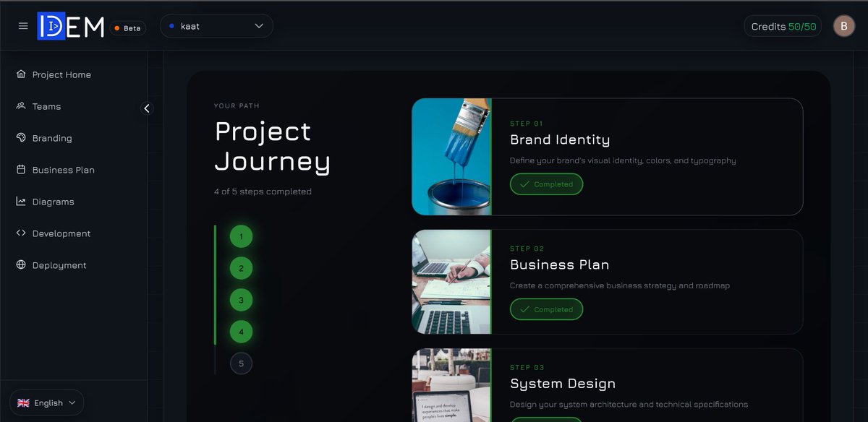Click the UK flag language icon
Viewport: 868px width, 422px height.
pos(23,403)
